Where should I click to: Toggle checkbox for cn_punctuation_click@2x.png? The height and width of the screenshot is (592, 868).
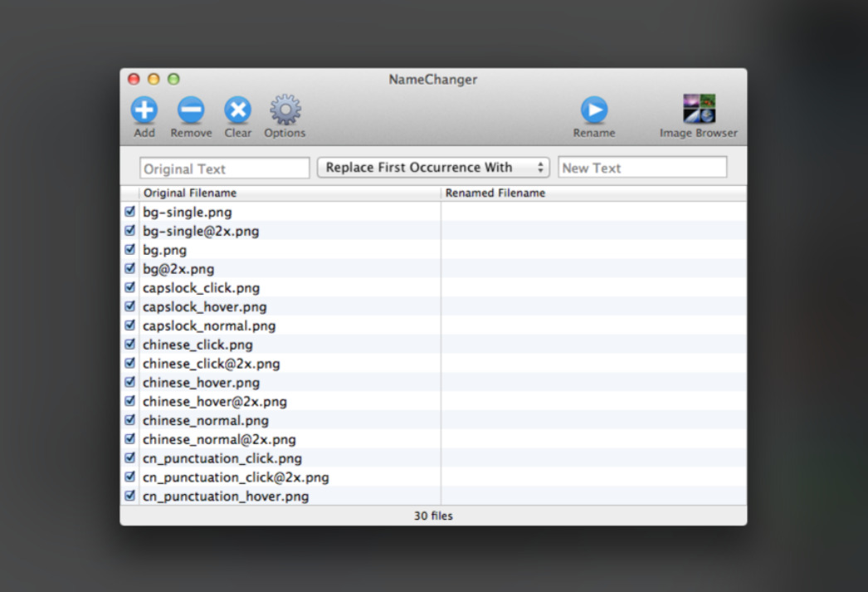coord(130,477)
